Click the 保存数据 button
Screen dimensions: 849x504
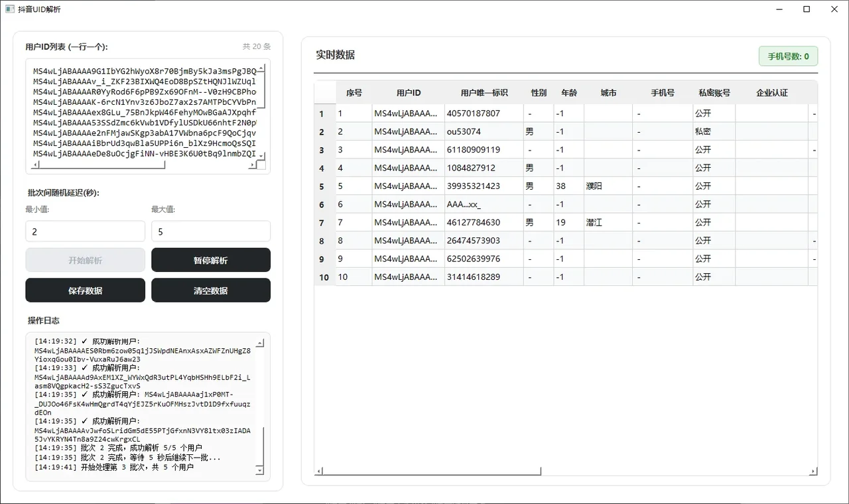click(85, 290)
